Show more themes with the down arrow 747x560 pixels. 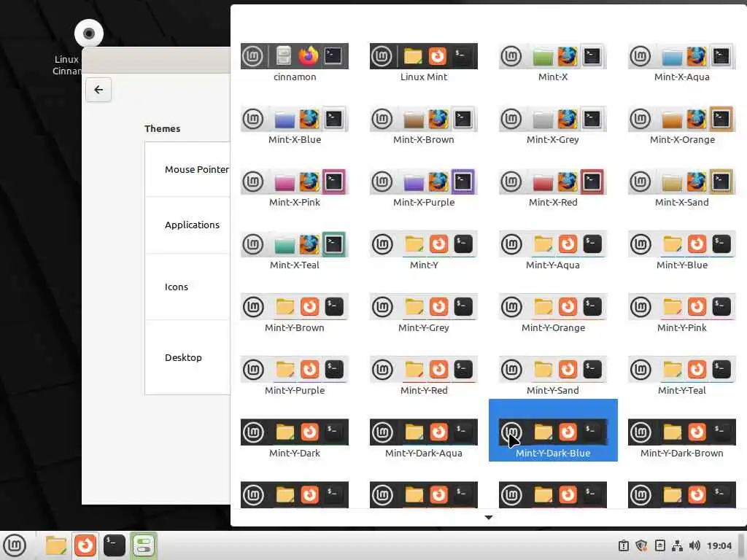[488, 517]
